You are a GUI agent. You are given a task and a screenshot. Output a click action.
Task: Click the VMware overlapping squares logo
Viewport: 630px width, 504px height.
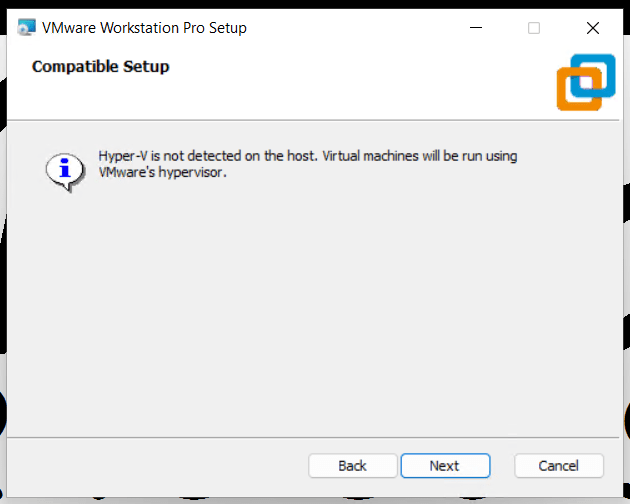(585, 83)
